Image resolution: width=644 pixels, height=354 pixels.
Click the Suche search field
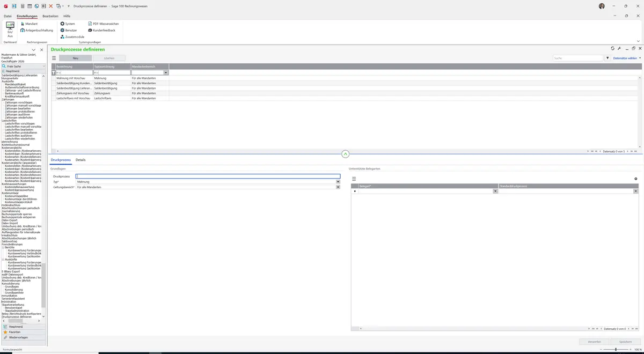pos(579,58)
